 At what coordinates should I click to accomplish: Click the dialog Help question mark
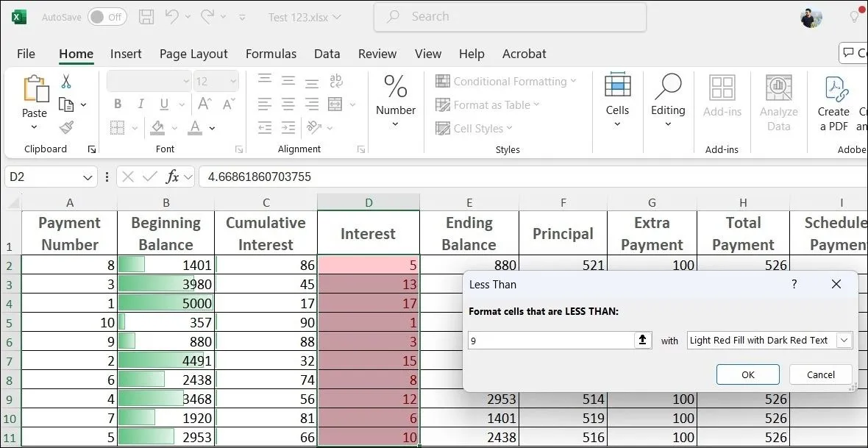[x=794, y=284]
